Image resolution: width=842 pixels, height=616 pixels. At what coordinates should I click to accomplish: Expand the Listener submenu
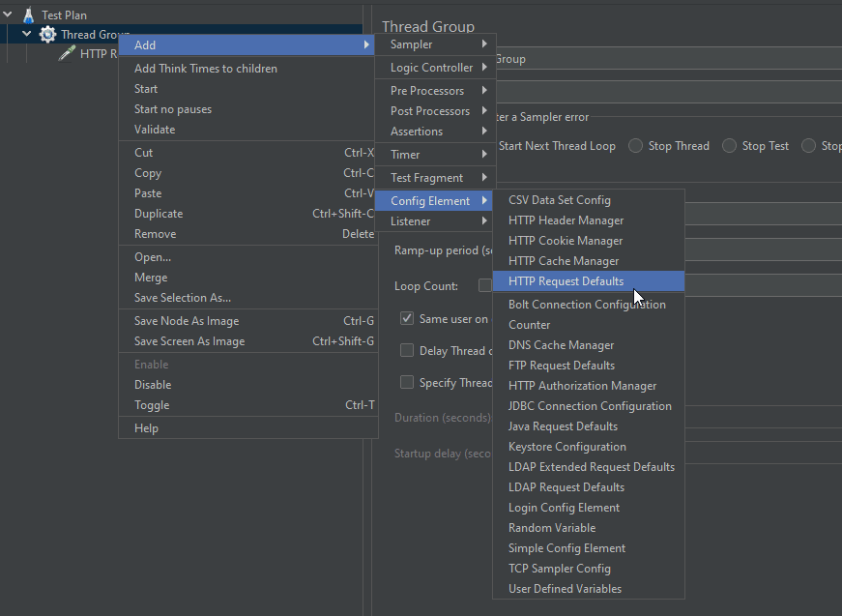coord(435,221)
